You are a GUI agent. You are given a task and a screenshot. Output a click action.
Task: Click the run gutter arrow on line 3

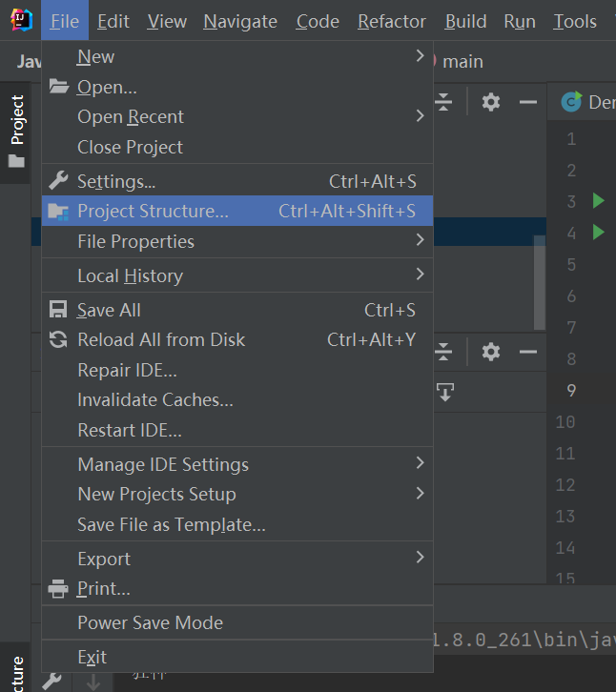coord(598,201)
